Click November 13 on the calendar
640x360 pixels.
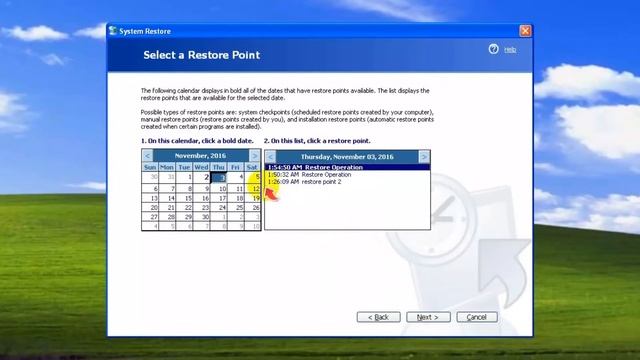tap(150, 198)
